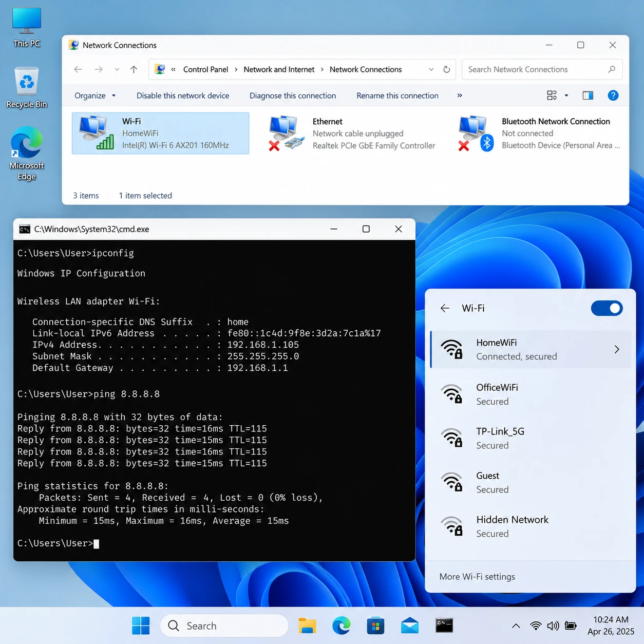
Task: Switch to Command Prompt on taskbar
Action: coord(444,626)
